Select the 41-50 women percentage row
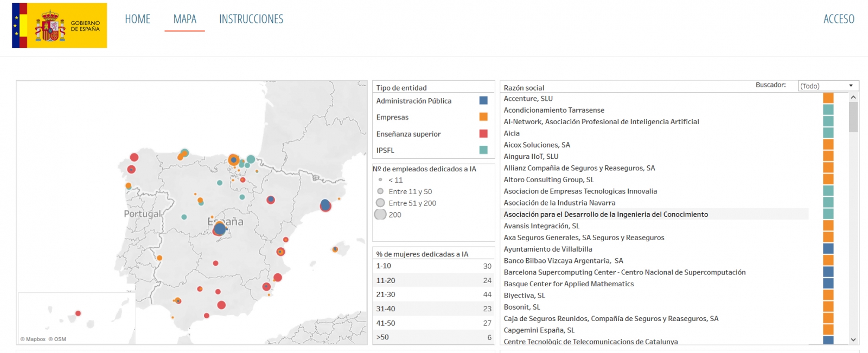This screenshot has width=868, height=353. click(433, 323)
